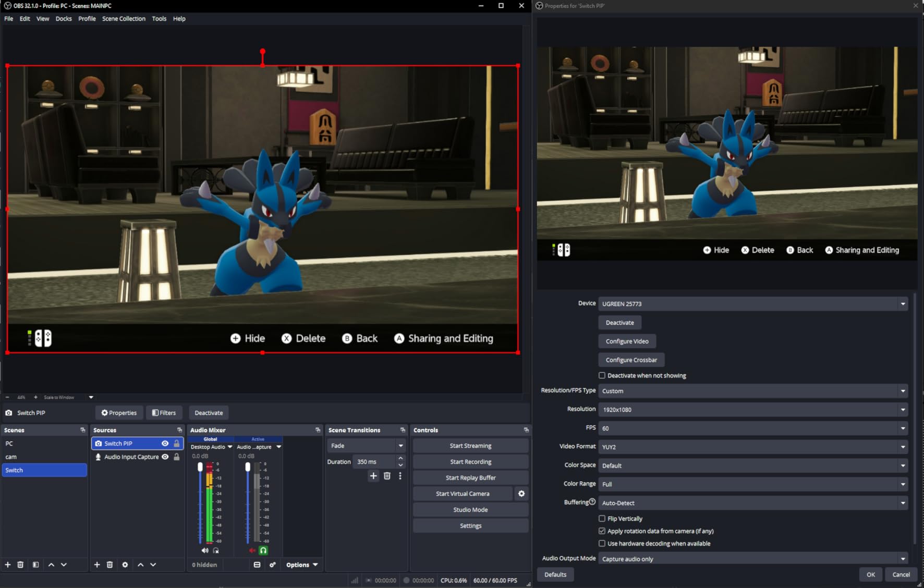This screenshot has width=924, height=588.
Task: Click the transition Duration field showing 350 ms
Action: pos(375,462)
